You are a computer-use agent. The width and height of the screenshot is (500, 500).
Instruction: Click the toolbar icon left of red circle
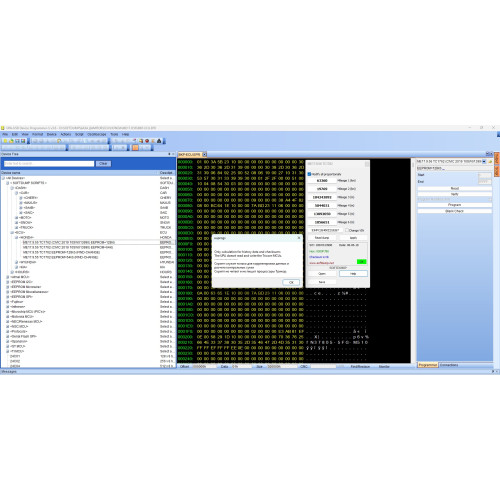(x=141, y=141)
